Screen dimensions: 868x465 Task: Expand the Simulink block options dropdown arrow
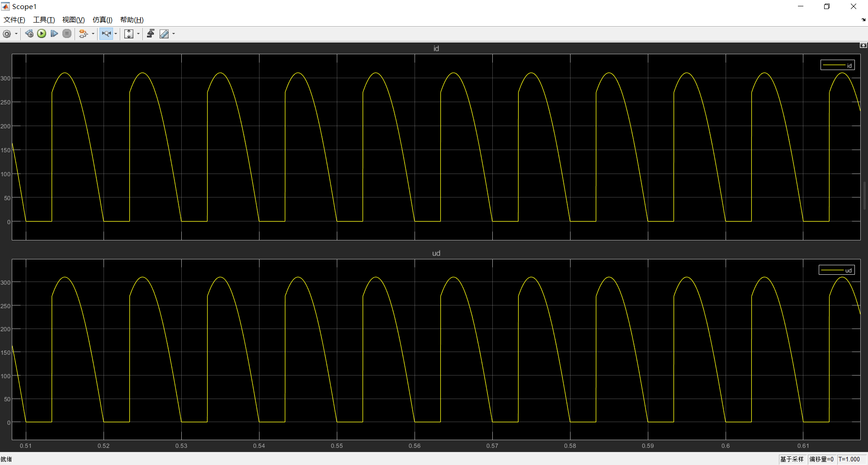pyautogui.click(x=93, y=34)
